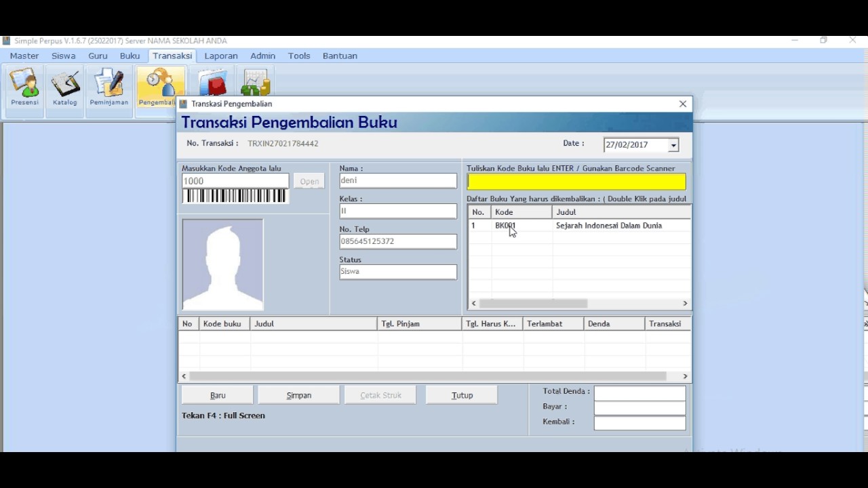Viewport: 868px width, 488px height.
Task: Click the Cetak Struk button
Action: pyautogui.click(x=380, y=395)
